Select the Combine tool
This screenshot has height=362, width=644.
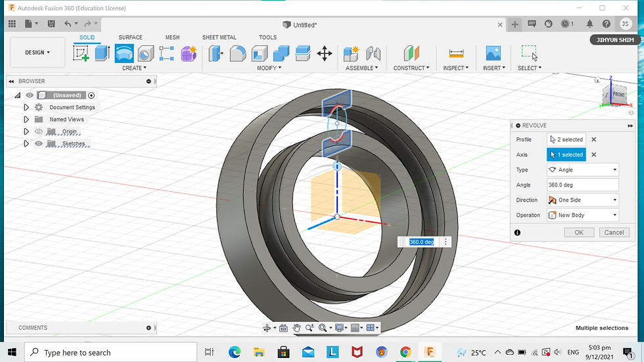281,53
